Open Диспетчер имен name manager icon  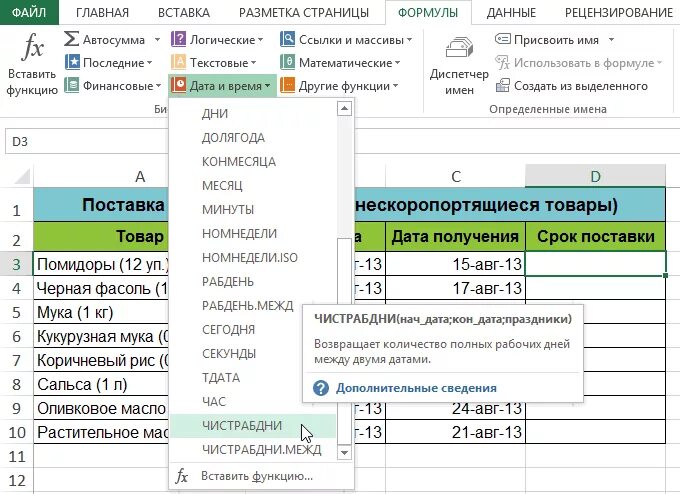[459, 47]
